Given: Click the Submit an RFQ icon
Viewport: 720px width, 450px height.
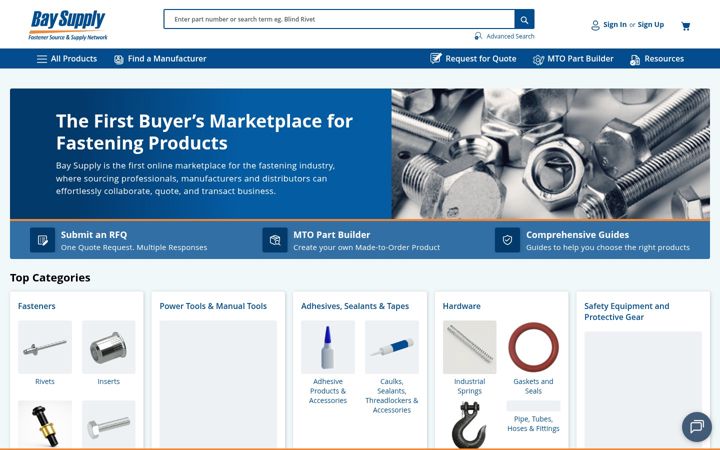Looking at the screenshot, I should (x=42, y=240).
